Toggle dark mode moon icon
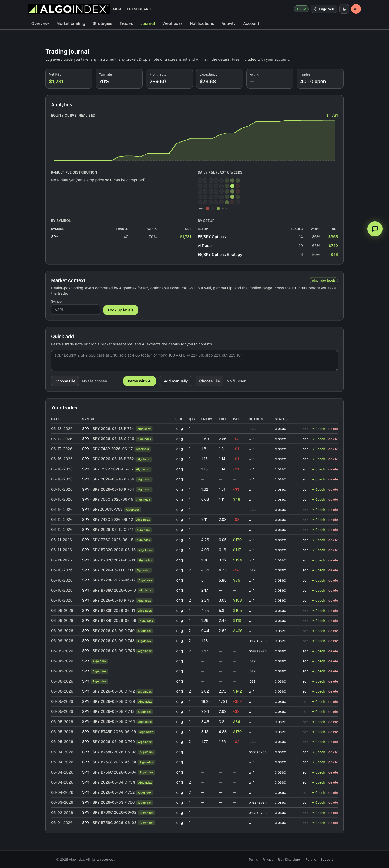The width and height of the screenshot is (389, 868). pyautogui.click(x=344, y=9)
